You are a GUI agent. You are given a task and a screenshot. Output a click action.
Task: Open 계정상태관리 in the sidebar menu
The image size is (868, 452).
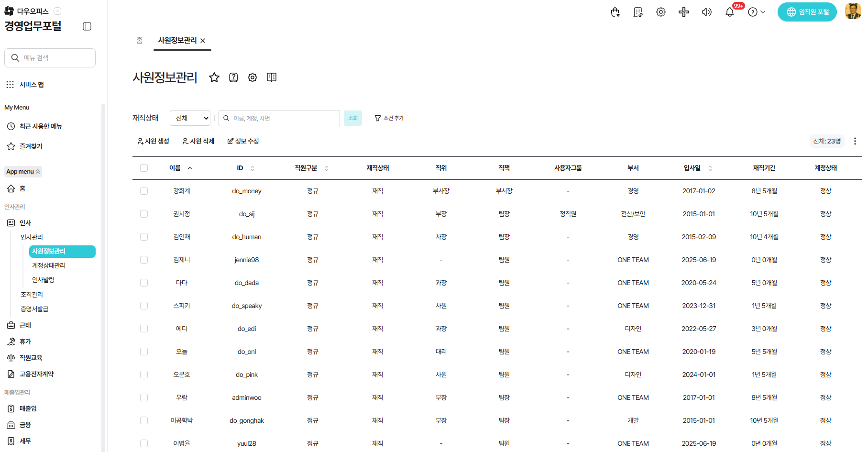click(49, 265)
